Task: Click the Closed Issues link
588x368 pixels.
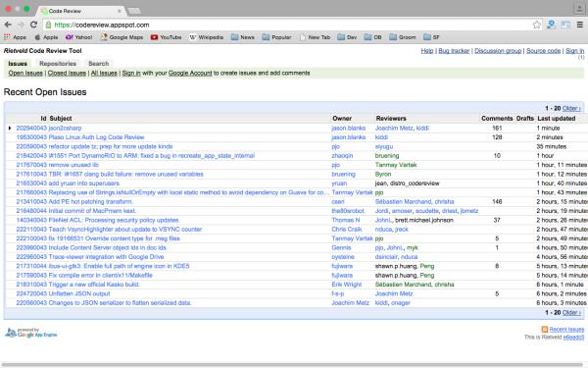Action: (67, 73)
